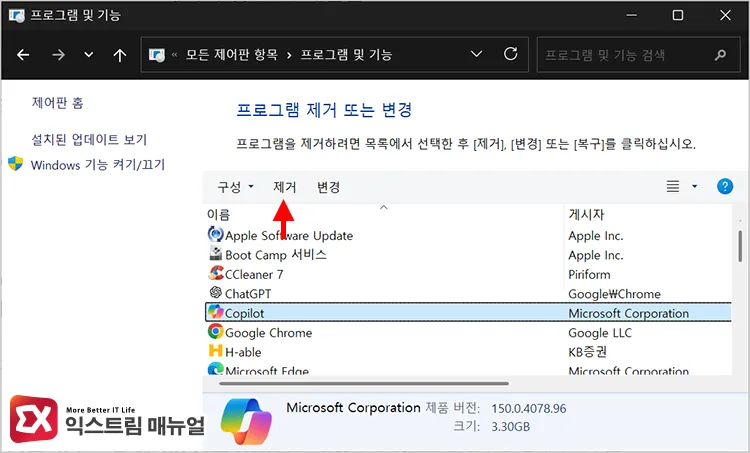
Task: Click '모든 제어판 항목' breadcrumb
Action: coord(232,55)
